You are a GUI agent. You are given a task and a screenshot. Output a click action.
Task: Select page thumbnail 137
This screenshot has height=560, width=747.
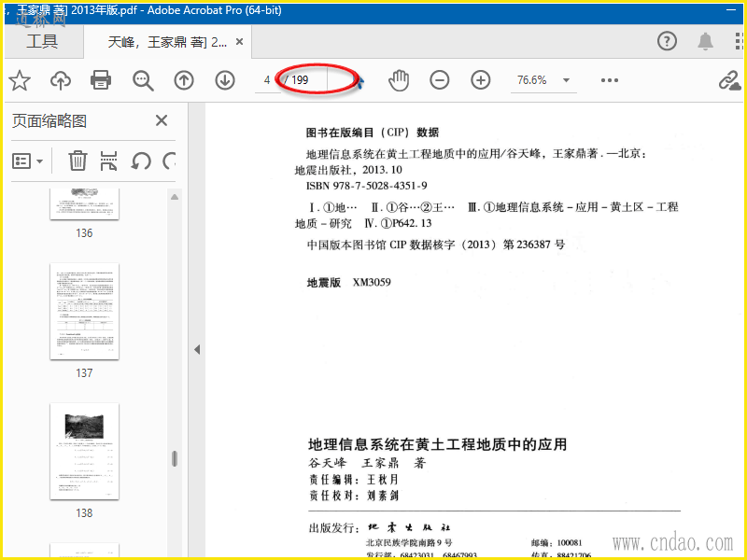(x=84, y=312)
